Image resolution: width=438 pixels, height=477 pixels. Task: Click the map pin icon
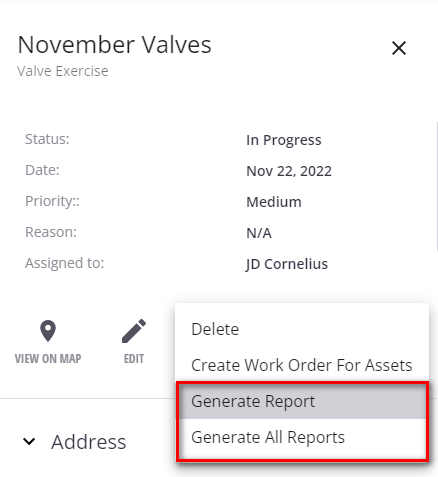48,331
